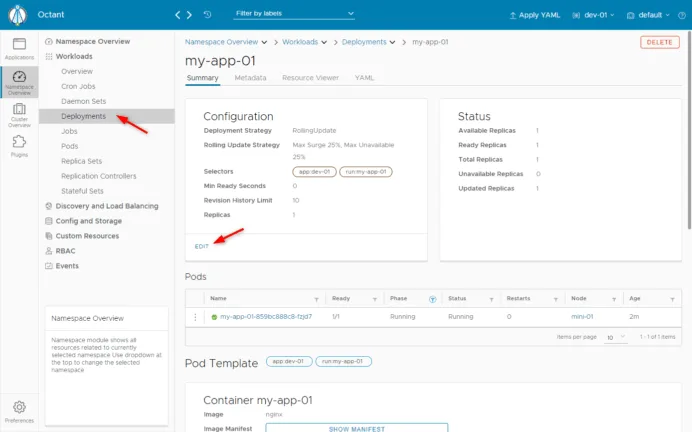
Task: Expand the default namespace dropdown
Action: click(x=648, y=15)
